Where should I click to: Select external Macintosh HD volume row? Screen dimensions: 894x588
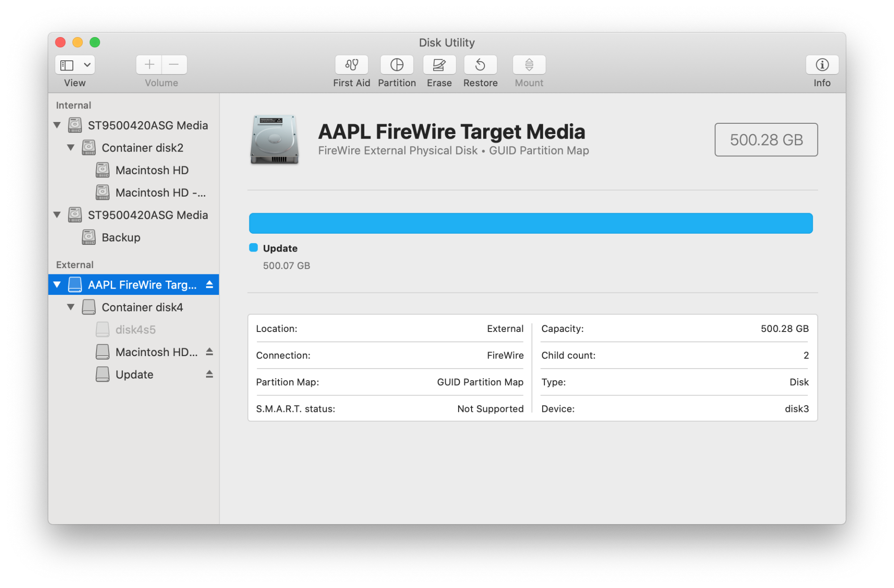[134, 352]
